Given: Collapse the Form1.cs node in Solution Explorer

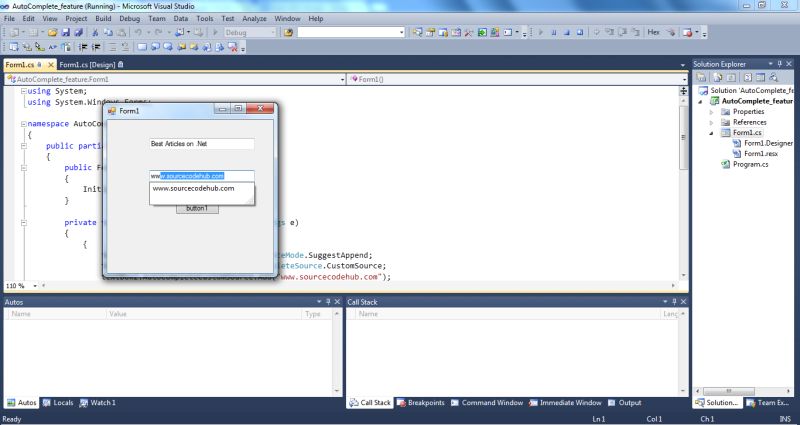Looking at the screenshot, I should click(x=711, y=133).
